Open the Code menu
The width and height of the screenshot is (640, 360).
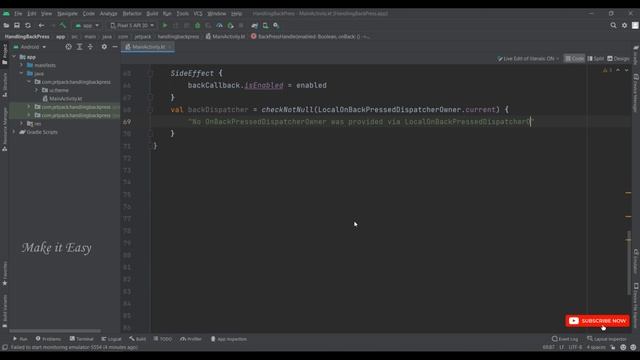click(x=89, y=13)
